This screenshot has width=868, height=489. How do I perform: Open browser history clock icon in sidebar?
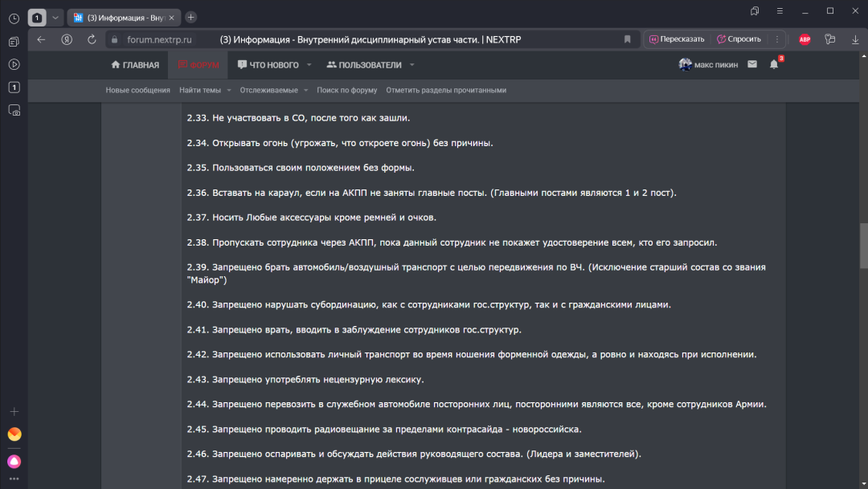point(14,18)
